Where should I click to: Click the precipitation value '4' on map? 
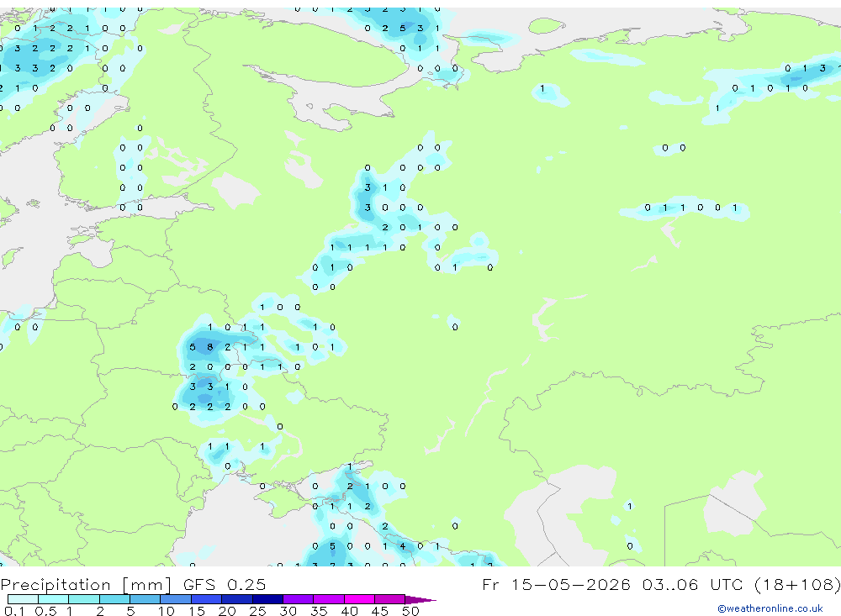[x=402, y=546]
